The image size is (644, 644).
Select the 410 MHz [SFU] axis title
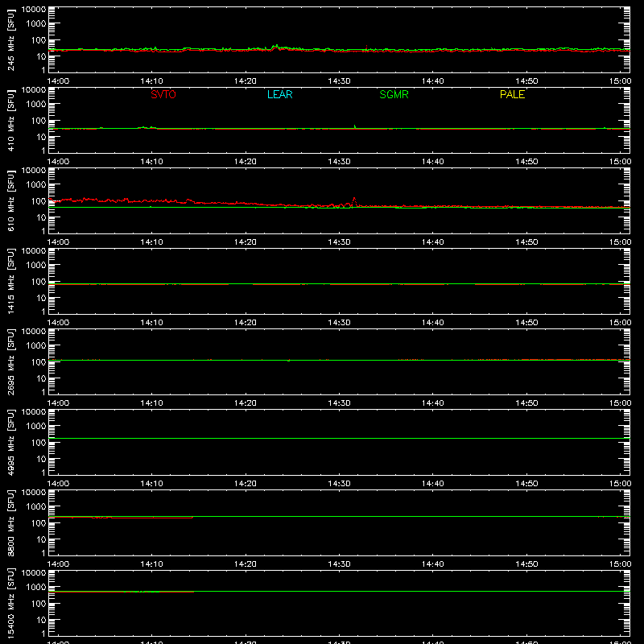pyautogui.click(x=11, y=120)
